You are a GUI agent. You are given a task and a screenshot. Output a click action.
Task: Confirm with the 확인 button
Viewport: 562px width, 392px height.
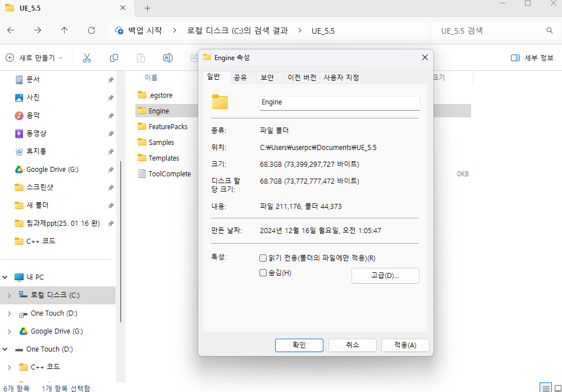299,345
